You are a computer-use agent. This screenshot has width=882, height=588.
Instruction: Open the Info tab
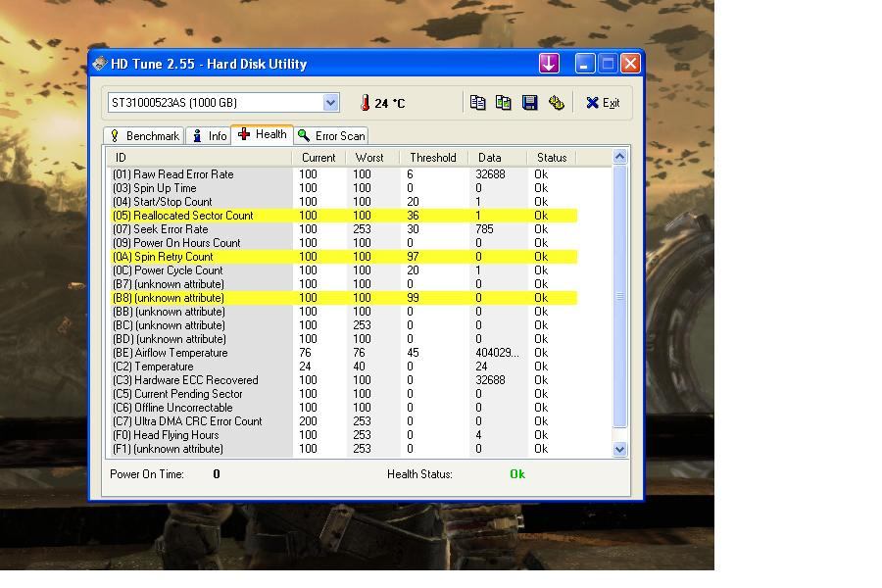point(209,136)
